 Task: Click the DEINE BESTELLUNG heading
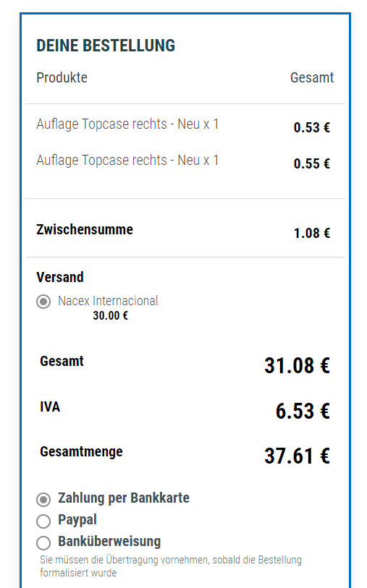point(106,46)
